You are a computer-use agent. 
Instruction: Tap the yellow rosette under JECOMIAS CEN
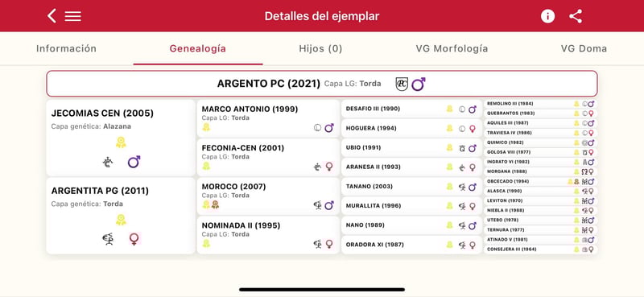pos(121,142)
